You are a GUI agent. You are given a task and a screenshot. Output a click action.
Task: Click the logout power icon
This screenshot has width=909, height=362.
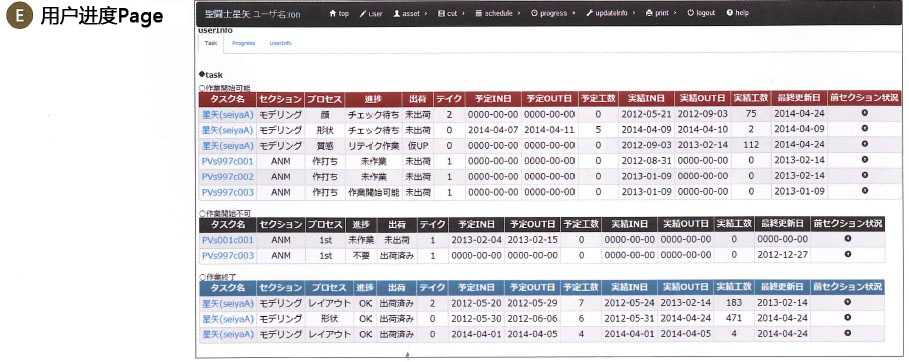coord(690,13)
